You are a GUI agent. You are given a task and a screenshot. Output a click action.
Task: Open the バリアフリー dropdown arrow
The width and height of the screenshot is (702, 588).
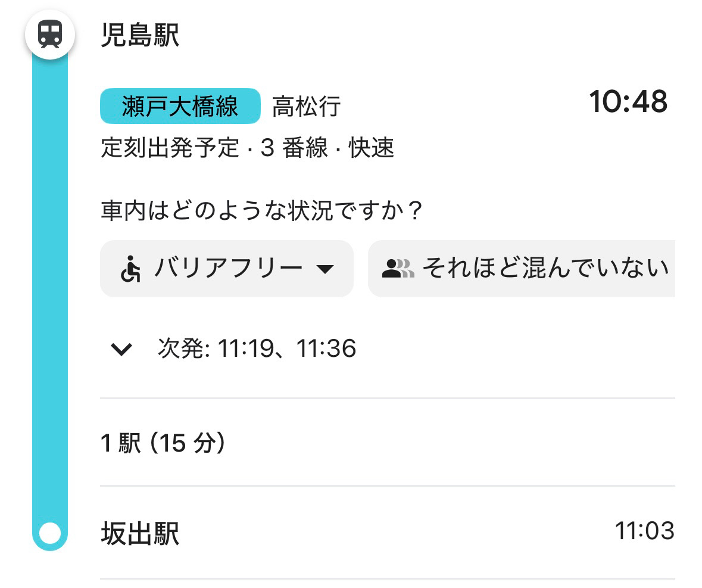pyautogui.click(x=324, y=269)
